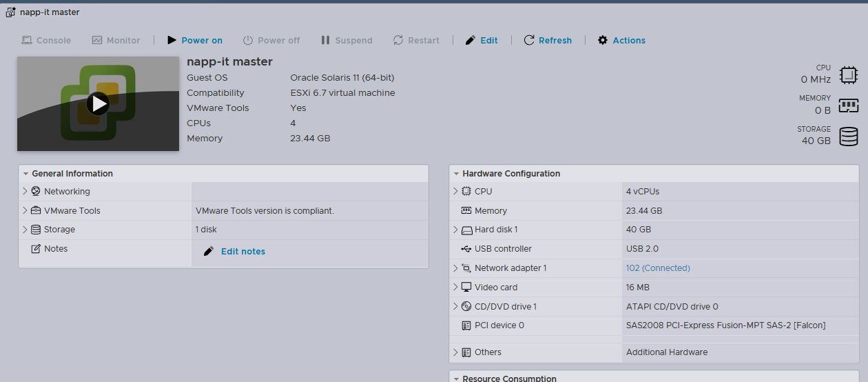Image resolution: width=868 pixels, height=382 pixels.
Task: Click the USB 2.0 value
Action: tap(641, 249)
